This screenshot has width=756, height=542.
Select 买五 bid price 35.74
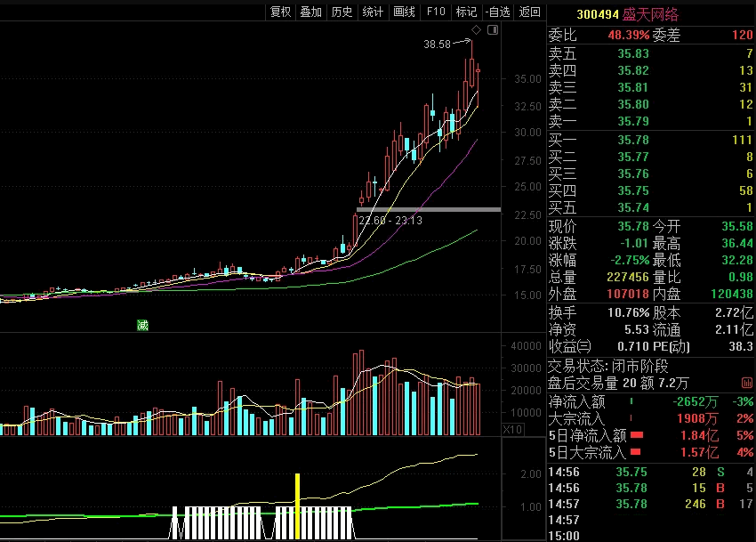pyautogui.click(x=633, y=207)
